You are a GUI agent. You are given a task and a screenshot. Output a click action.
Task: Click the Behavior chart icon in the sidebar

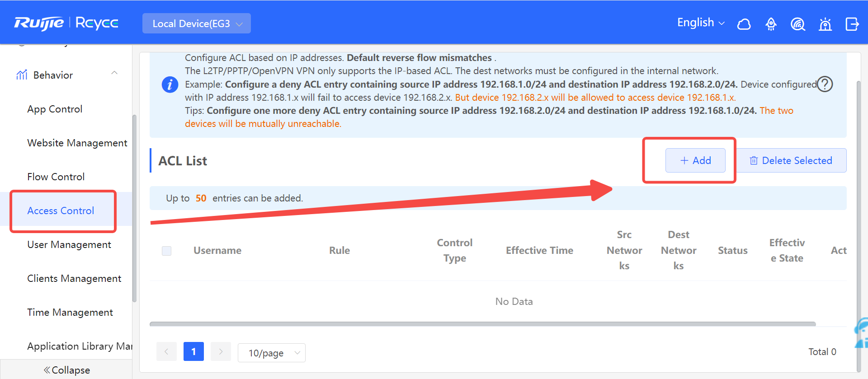22,75
